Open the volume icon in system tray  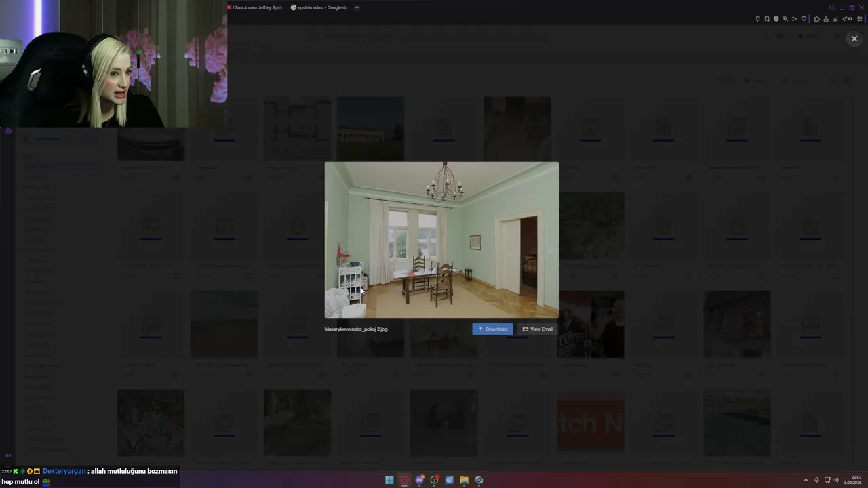pos(835,480)
